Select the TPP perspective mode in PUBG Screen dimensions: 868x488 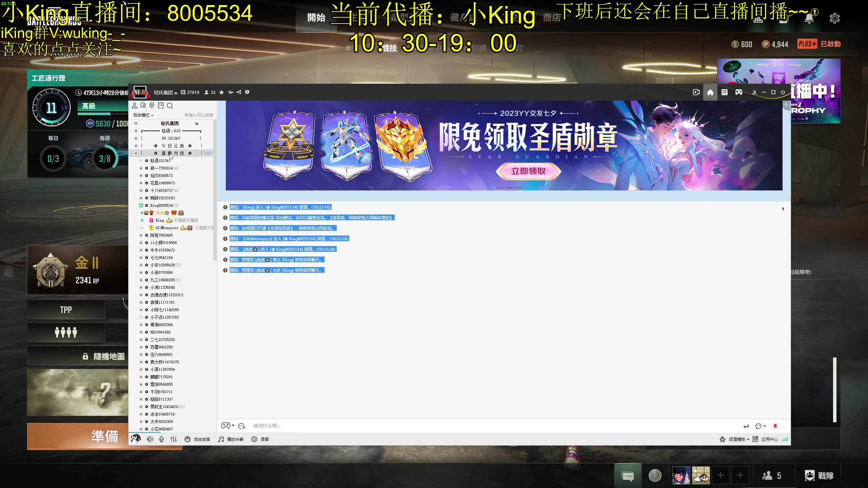[66, 310]
